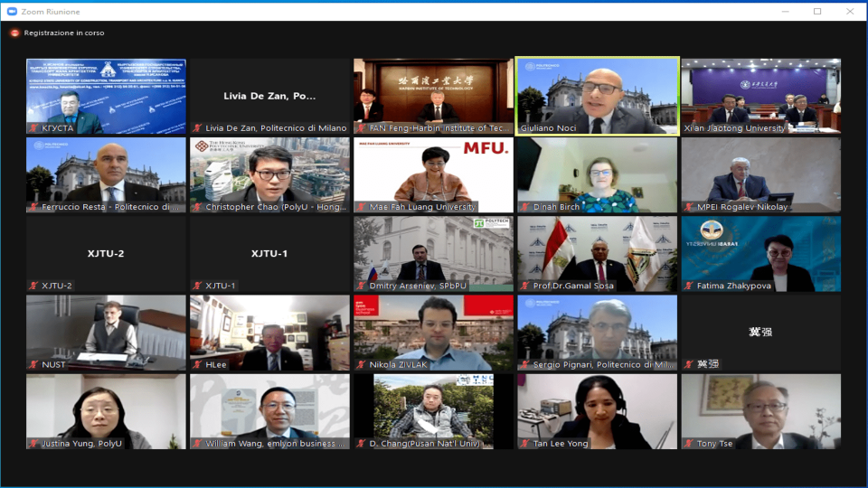Click the red recording indicator icon
The width and height of the screenshot is (868, 488).
point(14,33)
